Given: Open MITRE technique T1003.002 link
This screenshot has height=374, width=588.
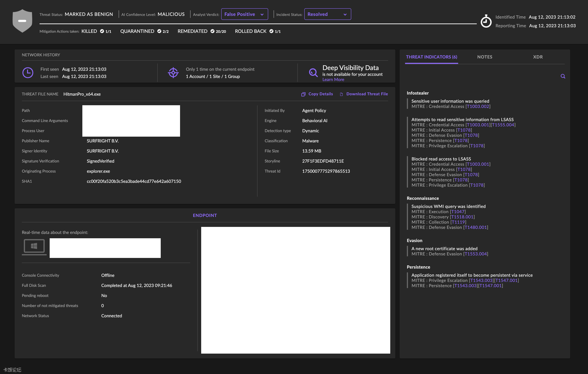Looking at the screenshot, I should pyautogui.click(x=478, y=106).
